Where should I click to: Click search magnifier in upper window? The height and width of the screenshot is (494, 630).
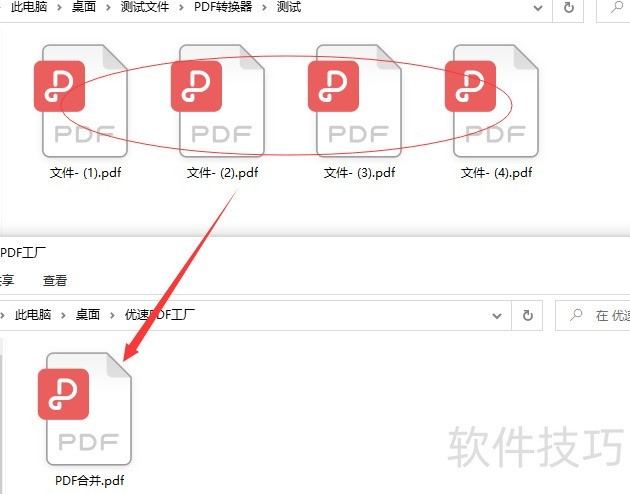click(616, 7)
